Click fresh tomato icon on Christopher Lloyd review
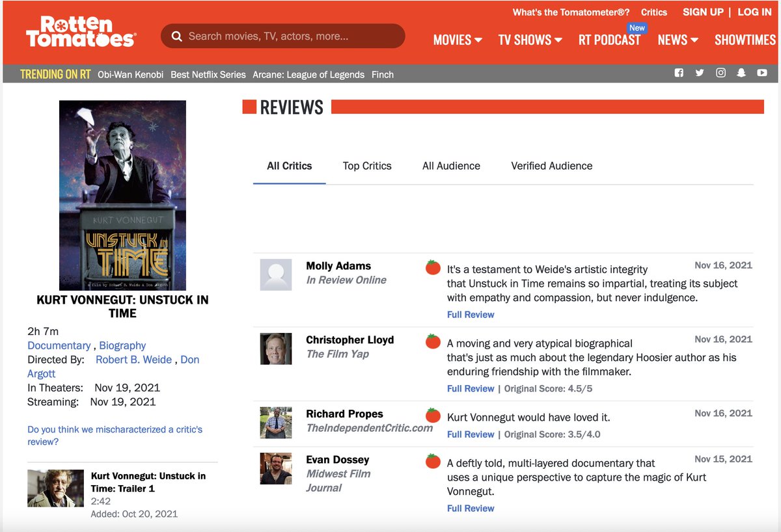Screen dimensions: 781x532 tap(433, 341)
